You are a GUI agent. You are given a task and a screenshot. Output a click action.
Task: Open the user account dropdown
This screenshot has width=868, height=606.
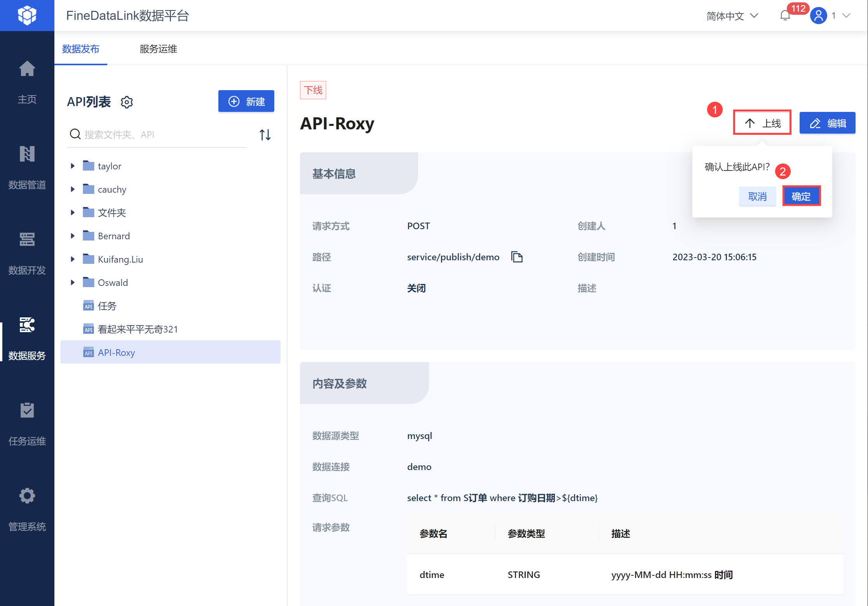831,16
